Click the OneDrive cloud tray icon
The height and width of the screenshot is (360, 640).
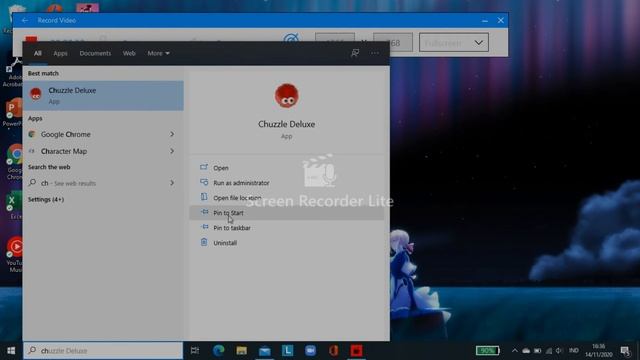pos(526,351)
